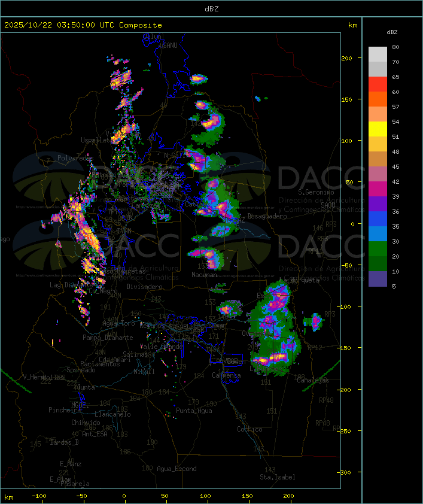Image resolution: width=423 pixels, height=504 pixels.
Task: Select the 'Canalejas' location label
Action: tap(313, 380)
